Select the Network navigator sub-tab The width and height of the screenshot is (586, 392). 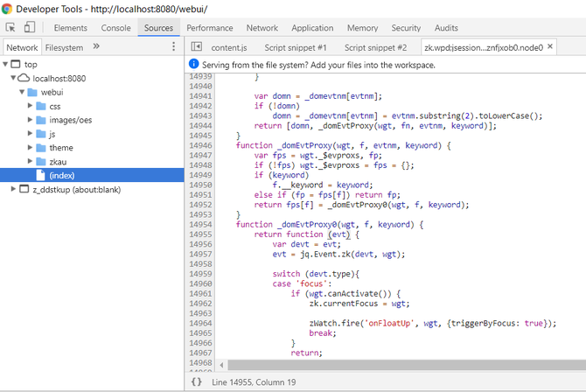(x=22, y=47)
